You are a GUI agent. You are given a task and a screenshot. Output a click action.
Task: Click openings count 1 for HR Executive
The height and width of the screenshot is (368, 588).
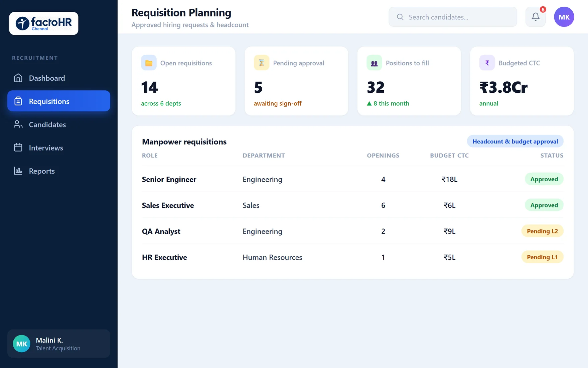383,257
